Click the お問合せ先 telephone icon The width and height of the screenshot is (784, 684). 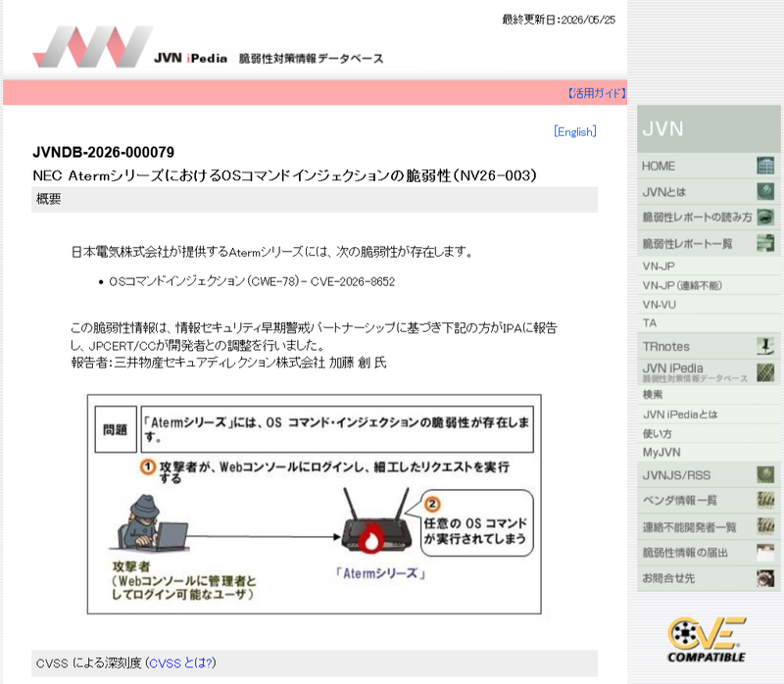765,578
